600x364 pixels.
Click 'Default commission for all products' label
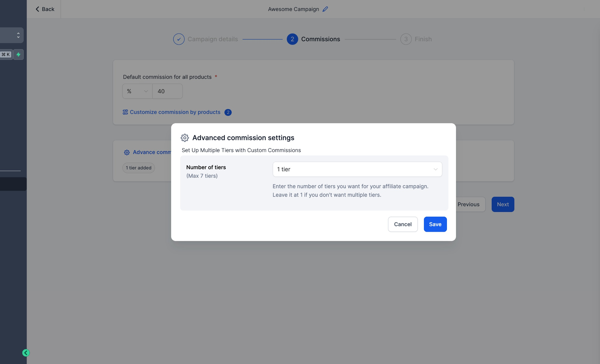coord(167,77)
